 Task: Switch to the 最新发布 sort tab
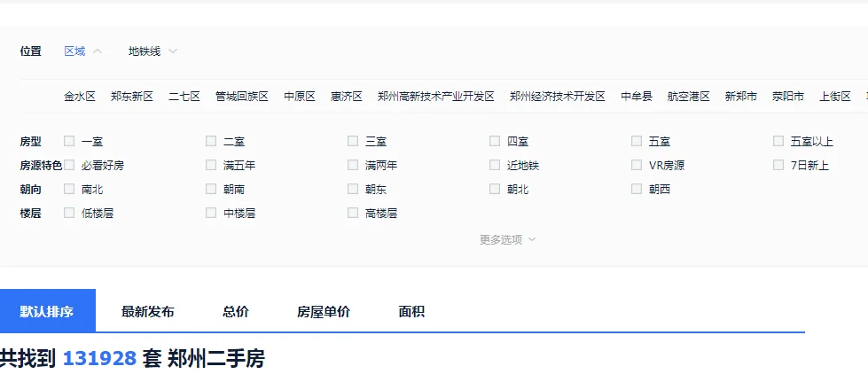click(148, 312)
